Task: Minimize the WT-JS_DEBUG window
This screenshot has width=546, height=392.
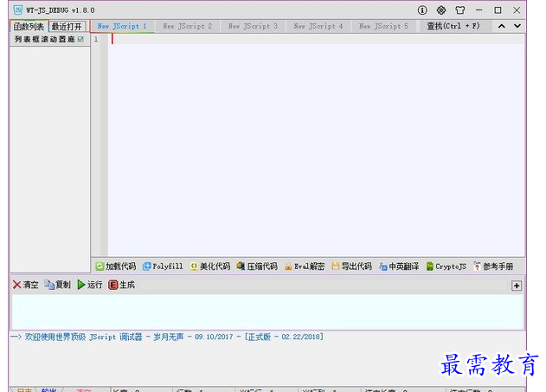Action: click(479, 10)
